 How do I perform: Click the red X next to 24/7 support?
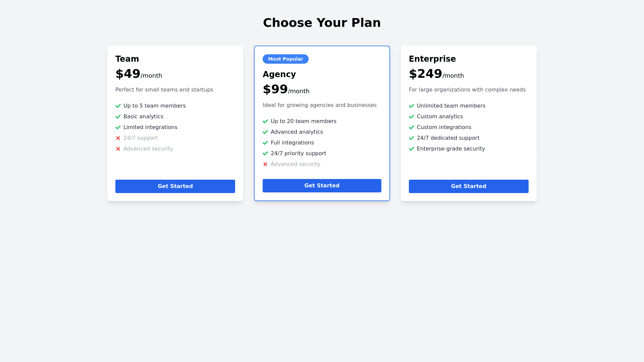coord(118,138)
